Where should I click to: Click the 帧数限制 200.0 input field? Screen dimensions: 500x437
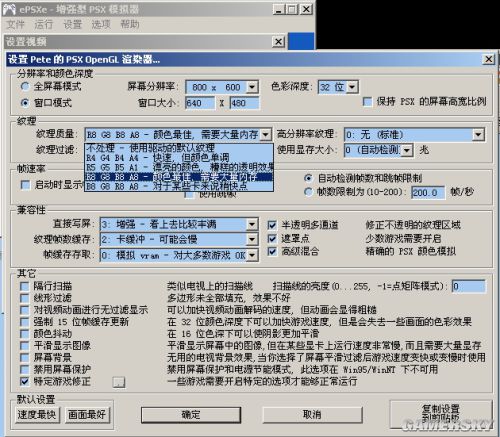tap(428, 193)
